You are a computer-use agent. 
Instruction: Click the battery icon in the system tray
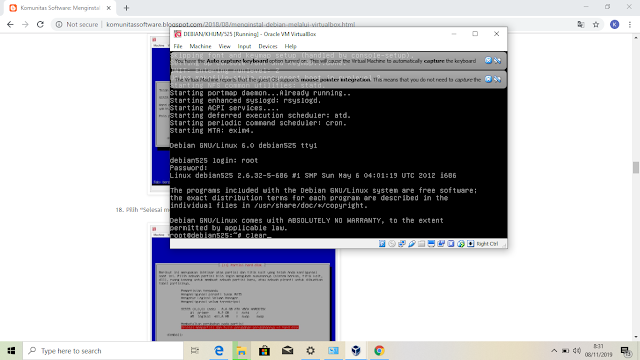(x=565, y=351)
